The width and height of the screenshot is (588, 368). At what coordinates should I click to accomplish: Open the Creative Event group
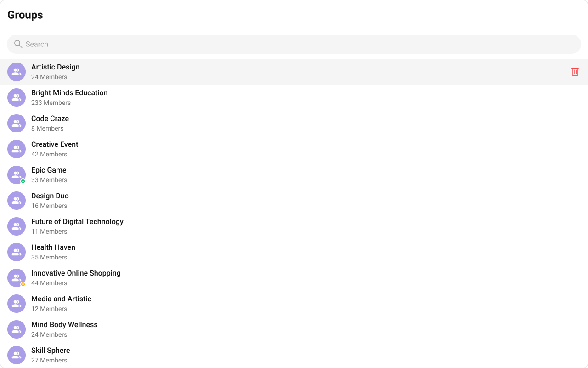click(x=294, y=149)
